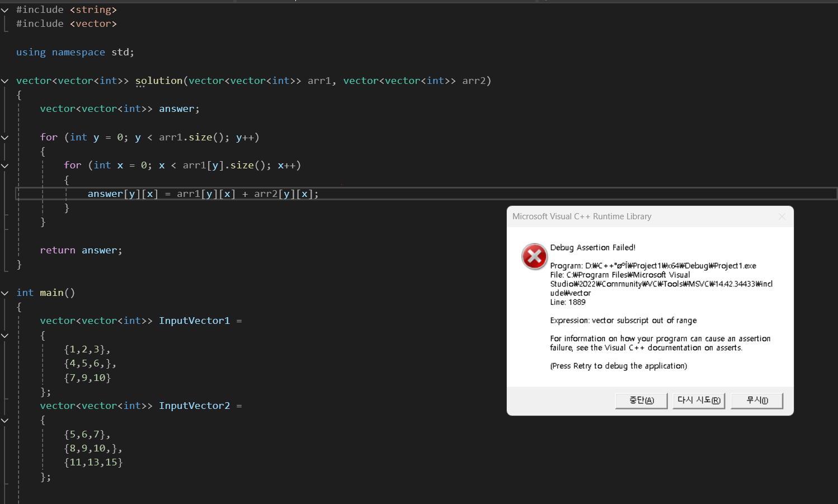Collapse the InputVector2 initializer fold chevron
The image size is (838, 504).
pyautogui.click(x=5, y=421)
